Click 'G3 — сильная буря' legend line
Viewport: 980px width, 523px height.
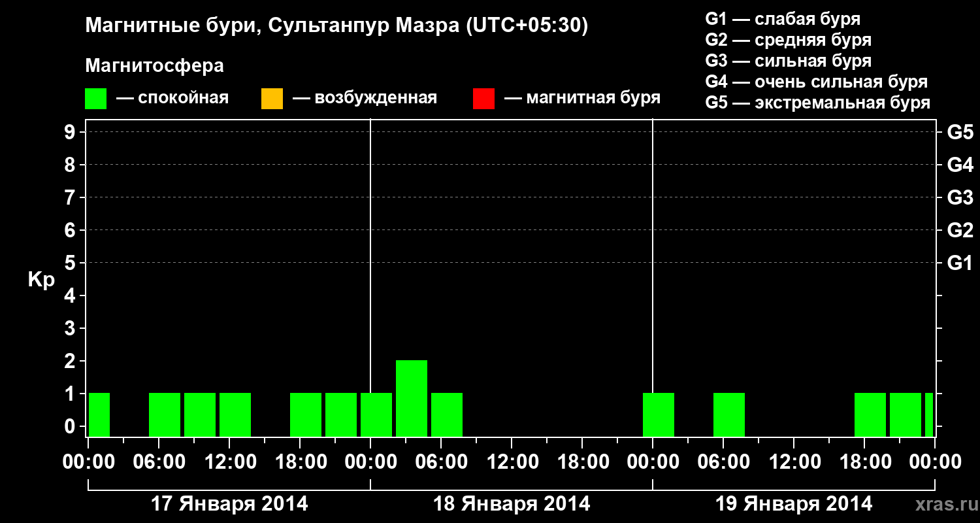[x=788, y=61]
